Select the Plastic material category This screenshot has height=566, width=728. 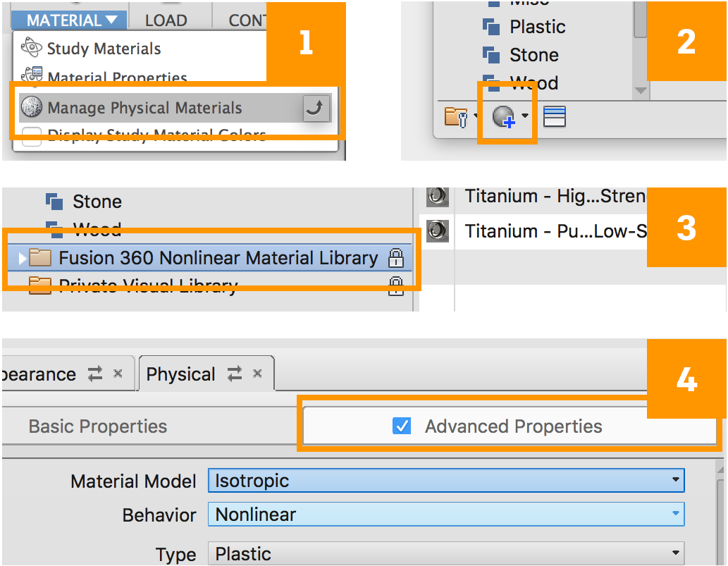click(537, 27)
